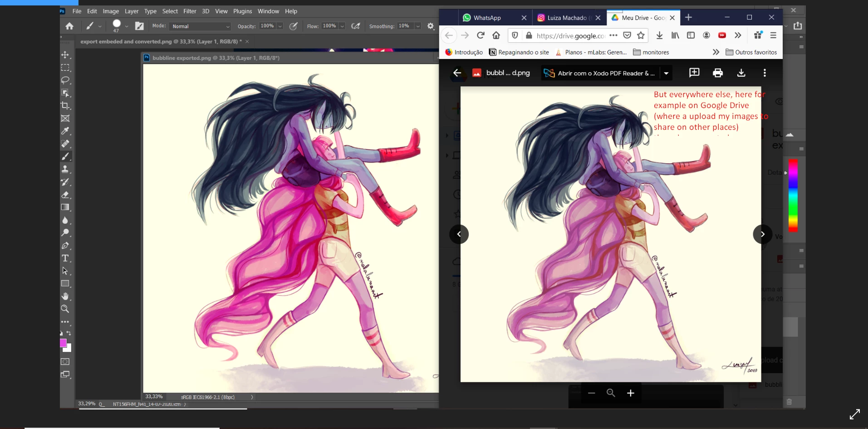Screen dimensions: 868x429
Task: Open the 'Introdução' bookmark
Action: tap(464, 52)
